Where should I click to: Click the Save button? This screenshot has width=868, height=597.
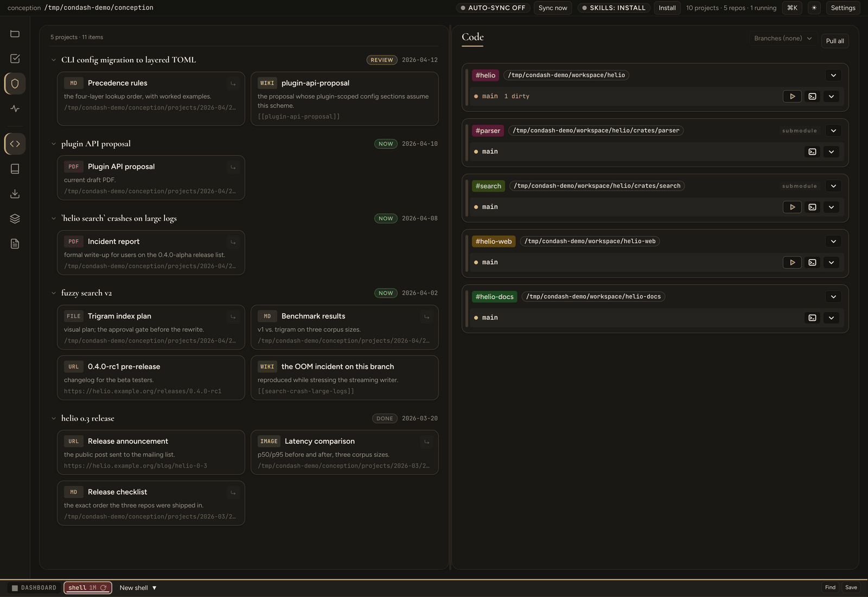coord(851,587)
